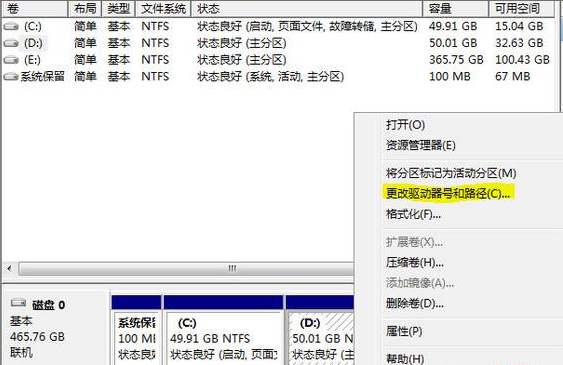This screenshot has width=563, height=365.
Task: Sort by the 可用空间 column header
Action: (x=522, y=9)
